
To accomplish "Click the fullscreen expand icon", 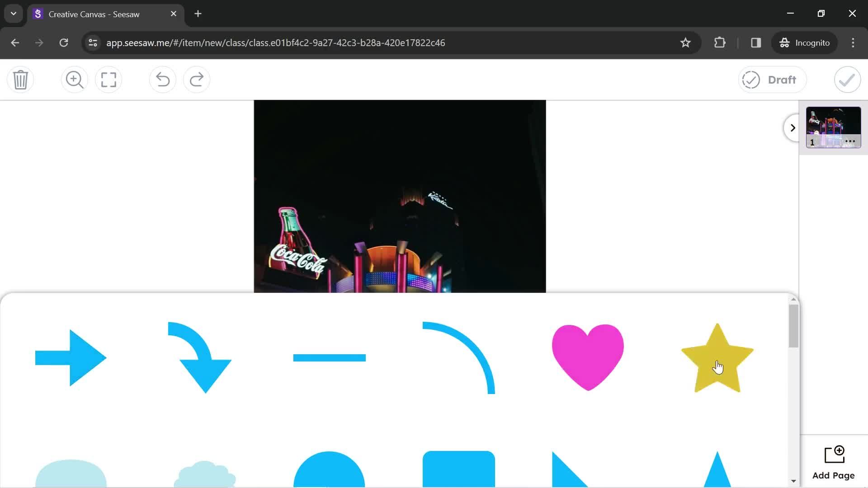I will pyautogui.click(x=108, y=79).
